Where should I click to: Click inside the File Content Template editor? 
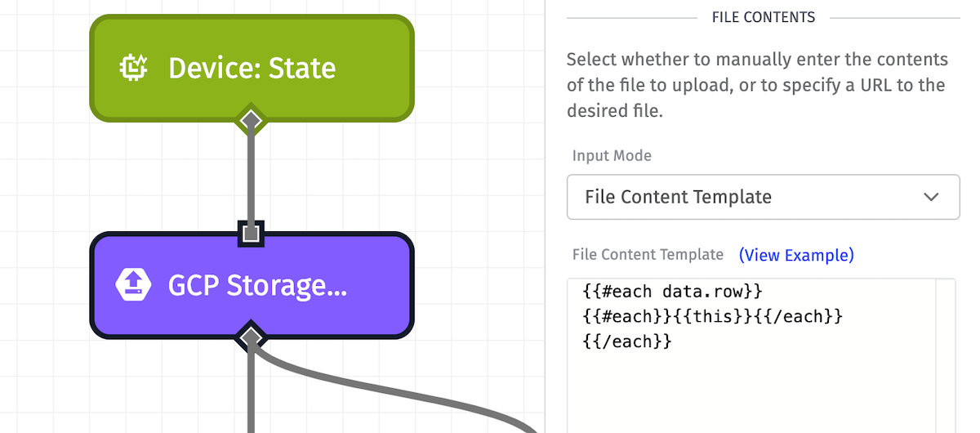[761, 355]
